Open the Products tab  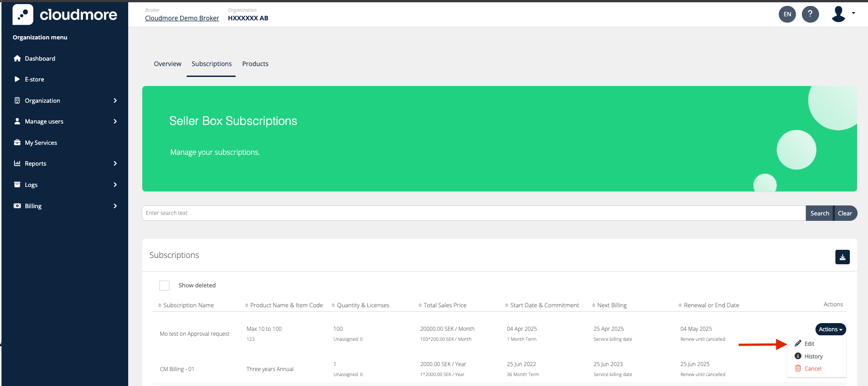(255, 64)
